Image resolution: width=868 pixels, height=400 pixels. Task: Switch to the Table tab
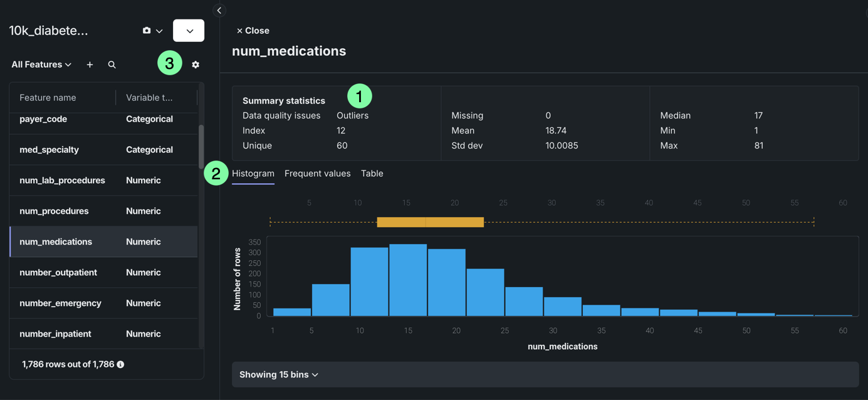[x=372, y=174]
